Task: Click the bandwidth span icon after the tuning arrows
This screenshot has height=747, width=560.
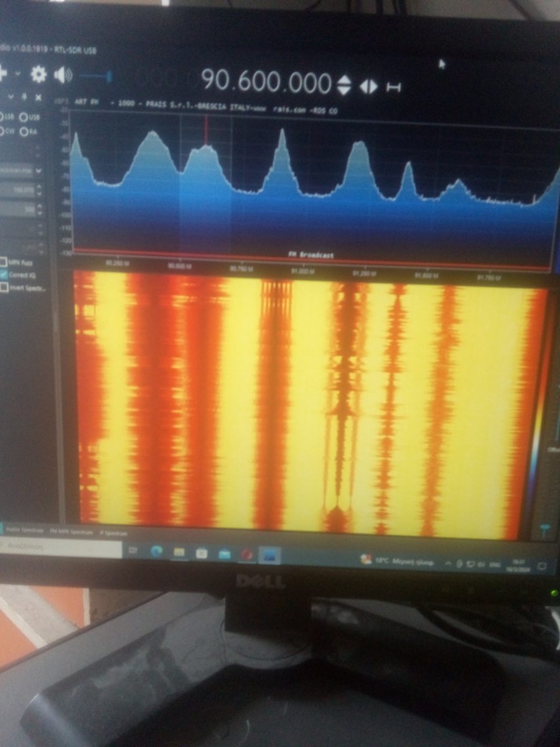Action: point(393,87)
